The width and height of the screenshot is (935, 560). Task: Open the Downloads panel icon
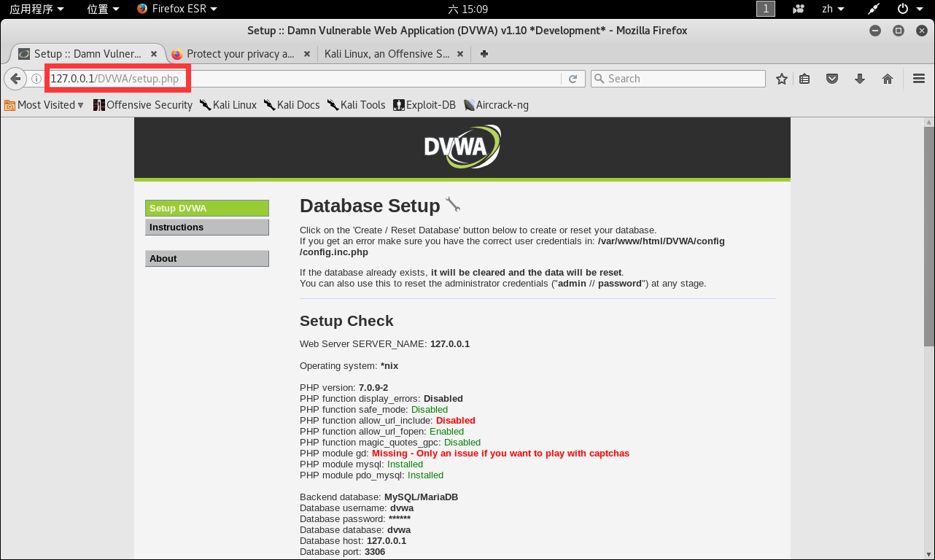coord(859,78)
